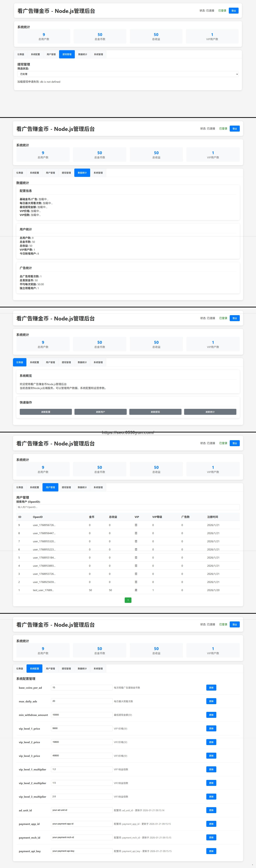Click the 刷新用户 quick action button

click(x=100, y=411)
